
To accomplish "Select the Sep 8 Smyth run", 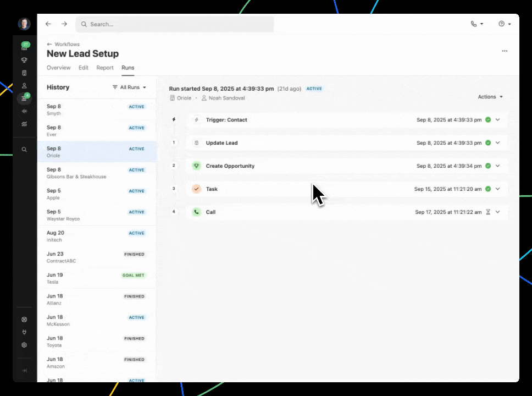I will [97, 109].
